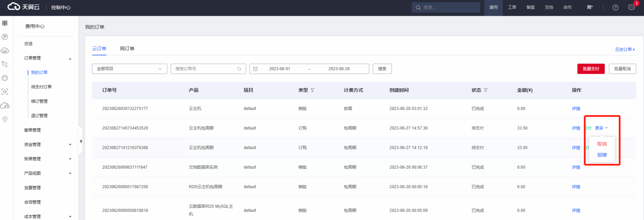Open the grid services menu icon in sidebar
This screenshot has height=220, width=644.
tap(5, 23)
